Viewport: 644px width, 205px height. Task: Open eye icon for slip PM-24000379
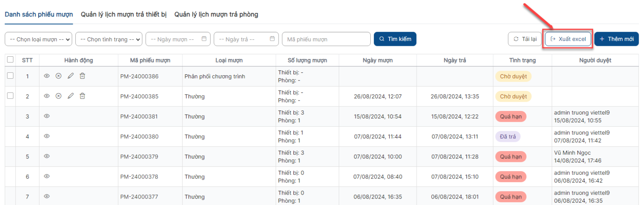click(x=47, y=156)
